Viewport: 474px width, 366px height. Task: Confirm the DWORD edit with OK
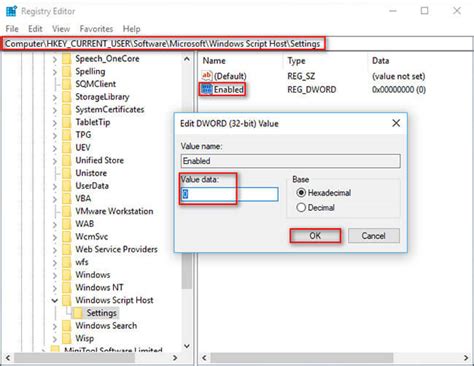click(x=315, y=236)
